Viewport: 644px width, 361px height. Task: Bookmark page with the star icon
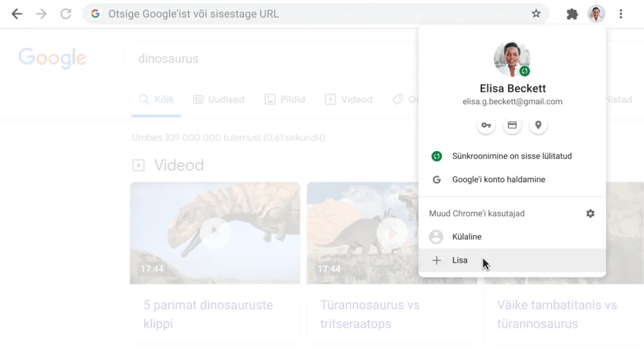536,14
